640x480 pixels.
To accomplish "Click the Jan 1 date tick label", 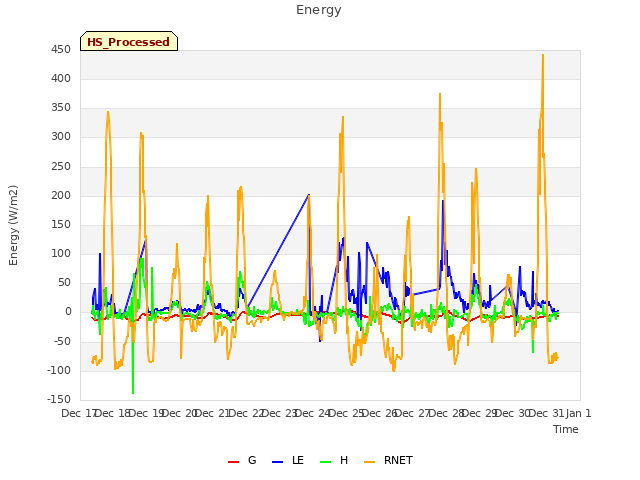I will click(578, 413).
